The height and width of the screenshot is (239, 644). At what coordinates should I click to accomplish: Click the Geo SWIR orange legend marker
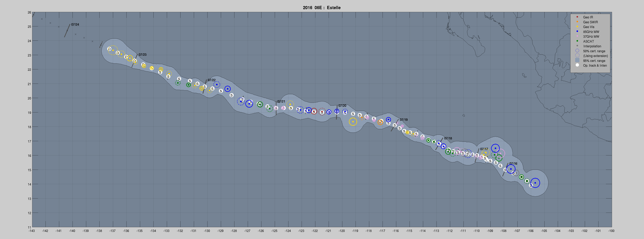coord(577,22)
